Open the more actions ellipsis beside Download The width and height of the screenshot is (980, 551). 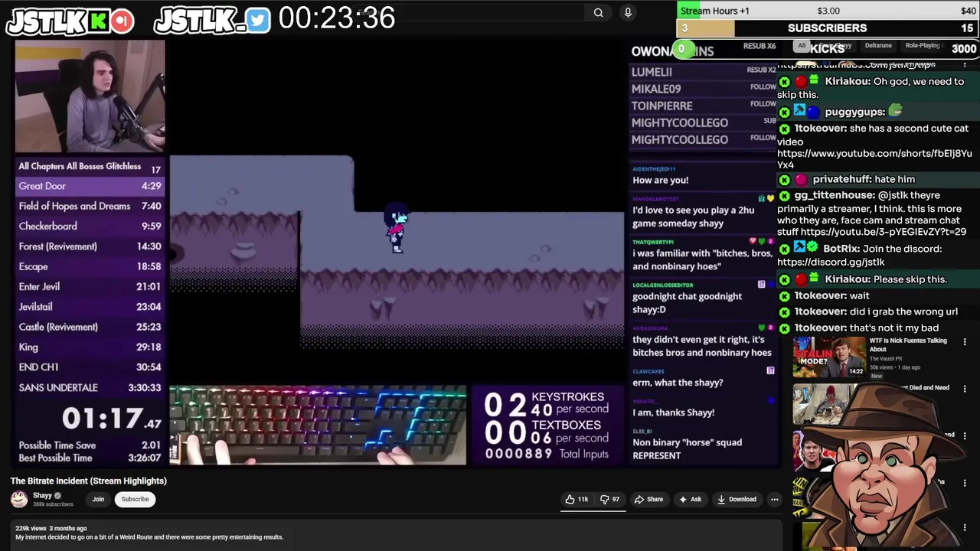774,499
